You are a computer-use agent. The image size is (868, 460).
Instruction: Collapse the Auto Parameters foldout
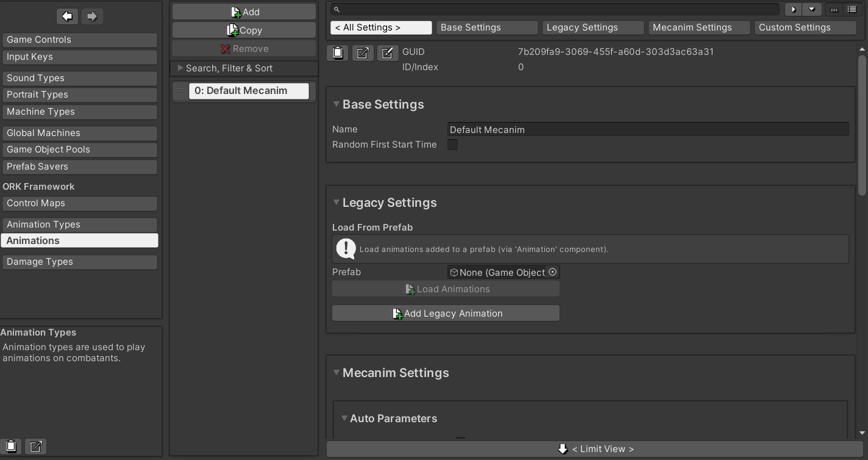click(344, 419)
